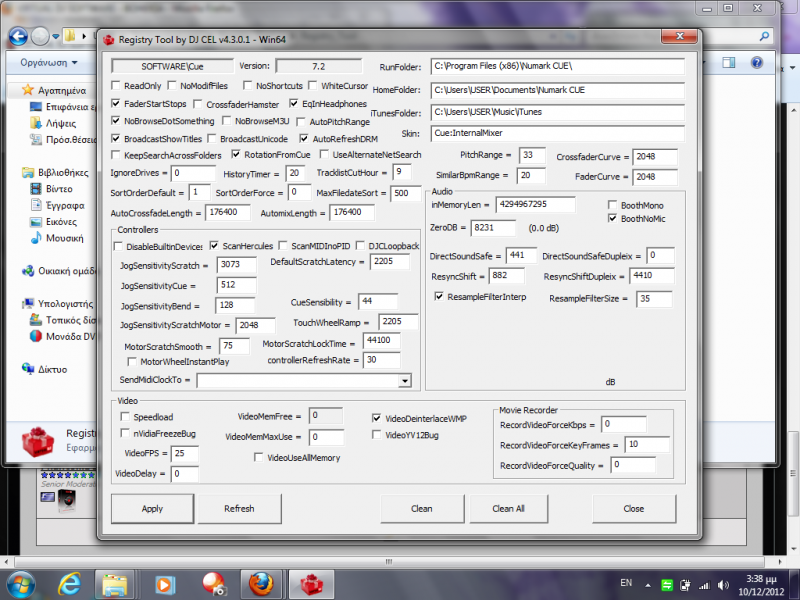800x600 pixels.
Task: Toggle the FaderStartStops checkbox
Action: point(116,104)
